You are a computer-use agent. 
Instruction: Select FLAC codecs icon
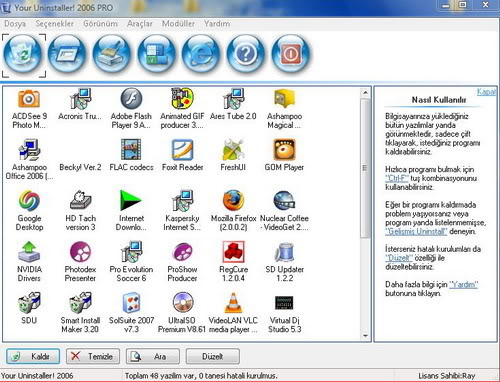131,150
